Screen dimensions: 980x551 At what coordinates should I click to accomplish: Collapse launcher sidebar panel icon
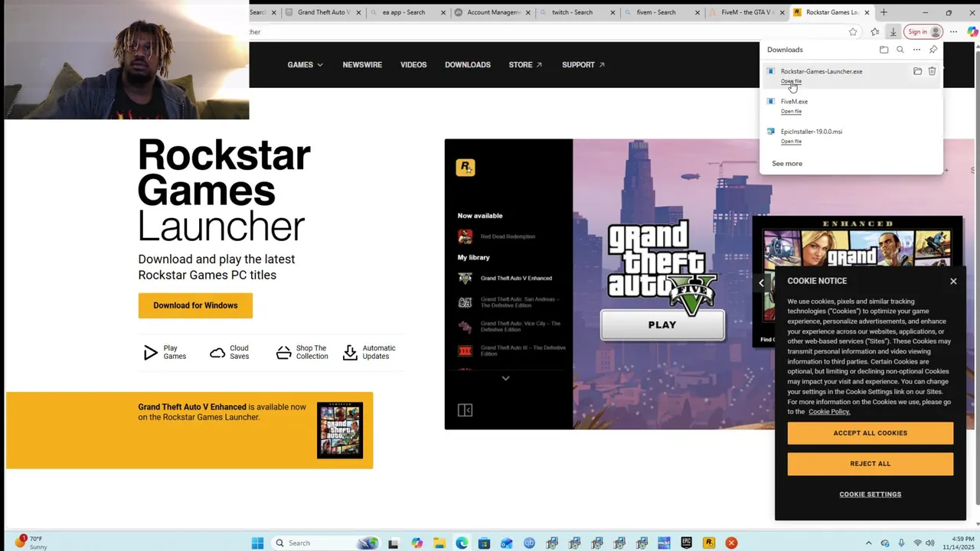point(465,410)
